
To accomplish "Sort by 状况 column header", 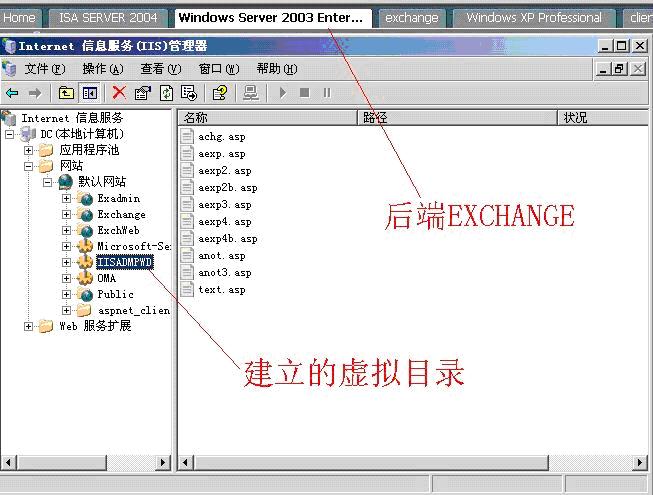I will point(603,118).
